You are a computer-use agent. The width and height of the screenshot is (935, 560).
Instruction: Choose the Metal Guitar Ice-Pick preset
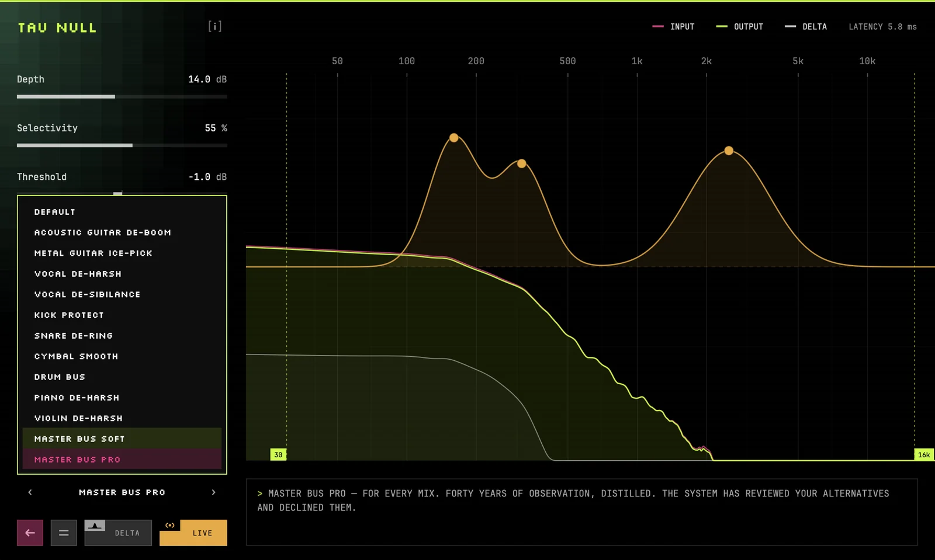122,253
